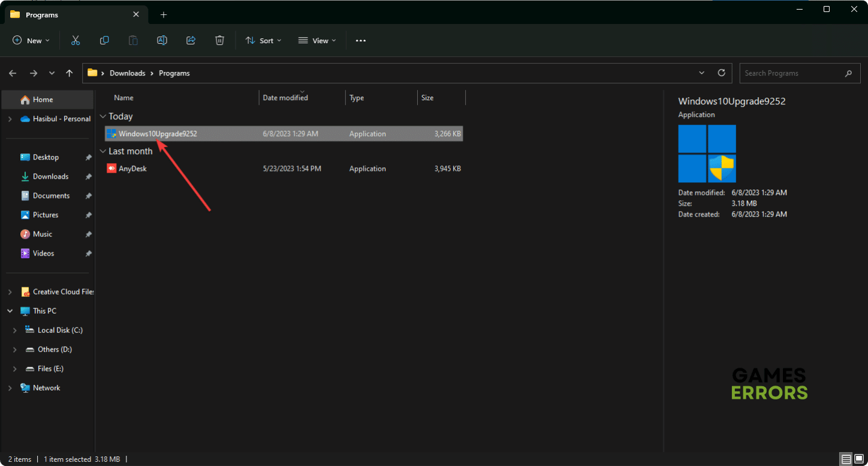This screenshot has height=466, width=868.
Task: Click inside the Search Programs field
Action: [x=791, y=73]
